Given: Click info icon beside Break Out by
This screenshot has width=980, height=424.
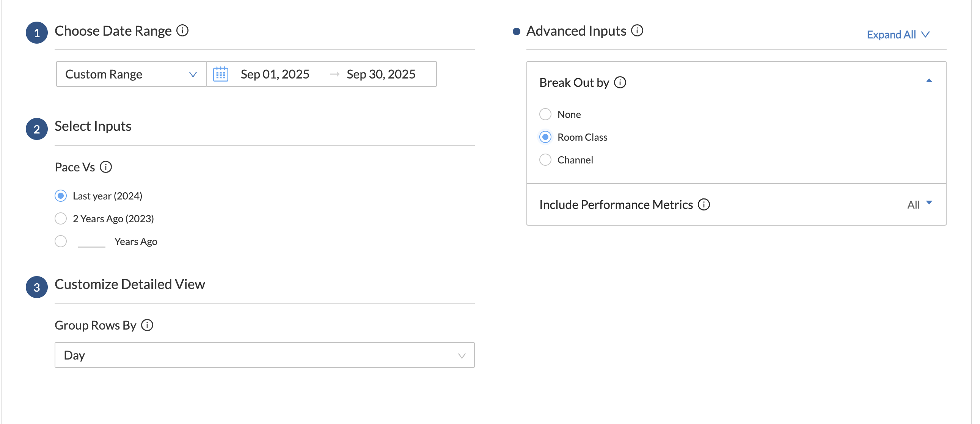Looking at the screenshot, I should pos(620,82).
